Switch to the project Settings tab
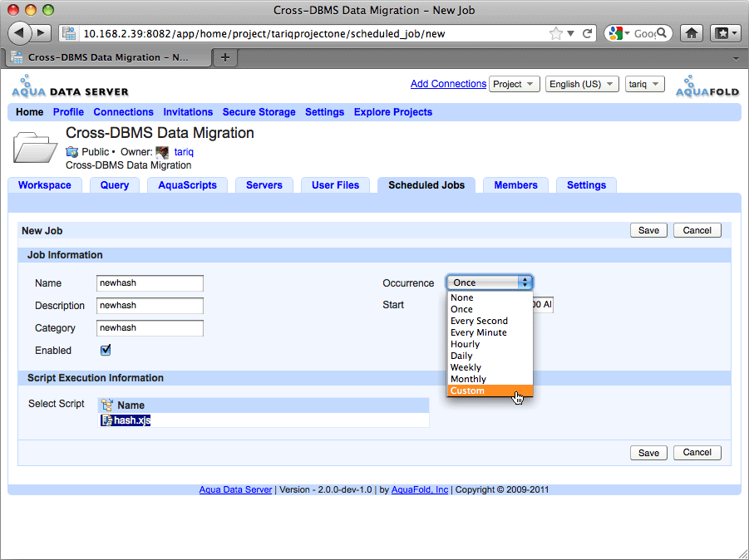The height and width of the screenshot is (560, 749). (587, 185)
